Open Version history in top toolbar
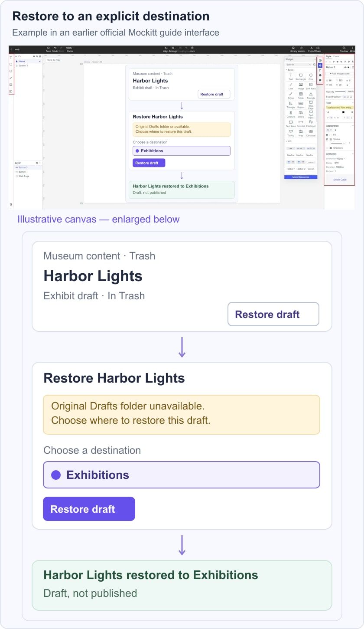The image size is (364, 629). pos(301,49)
